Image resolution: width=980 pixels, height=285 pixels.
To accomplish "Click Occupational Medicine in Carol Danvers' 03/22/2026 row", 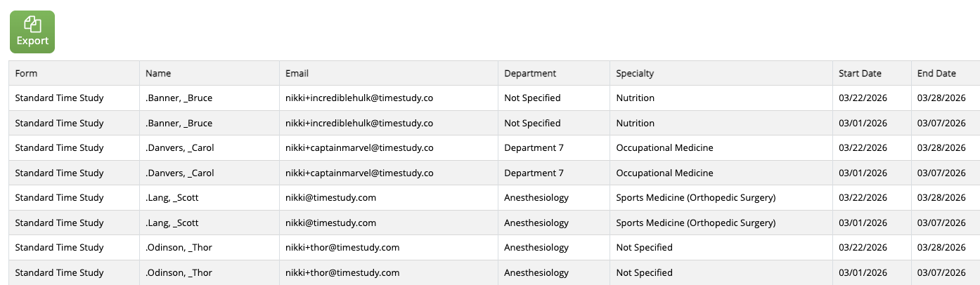I will point(664,148).
